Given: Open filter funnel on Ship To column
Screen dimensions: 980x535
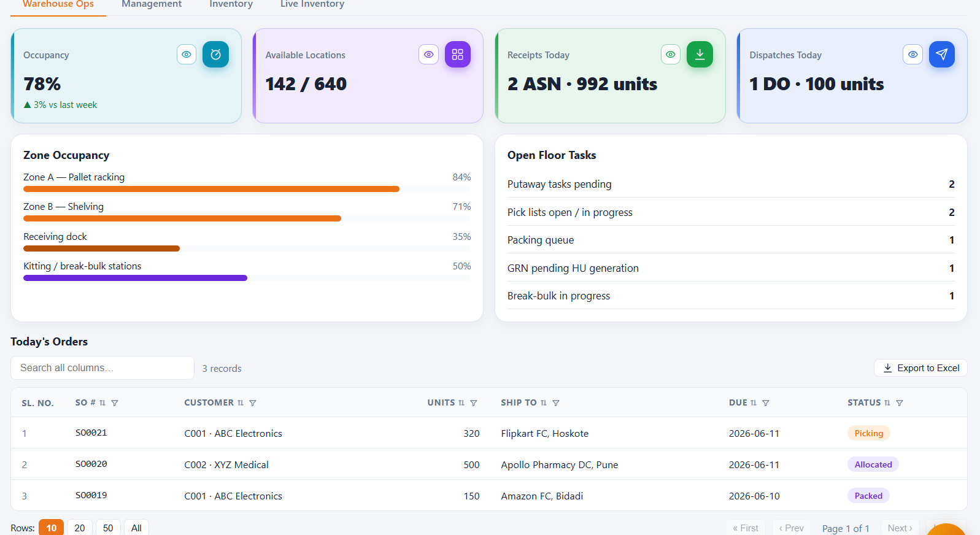Looking at the screenshot, I should click(x=556, y=403).
